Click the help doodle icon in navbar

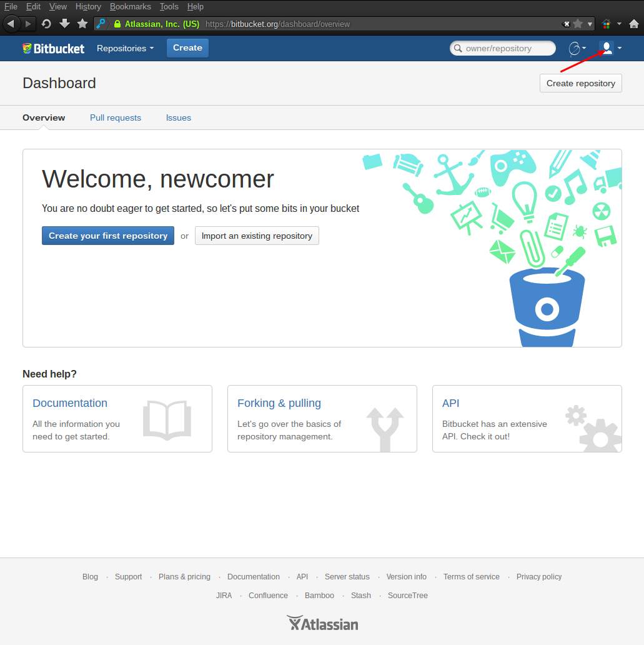tap(575, 48)
